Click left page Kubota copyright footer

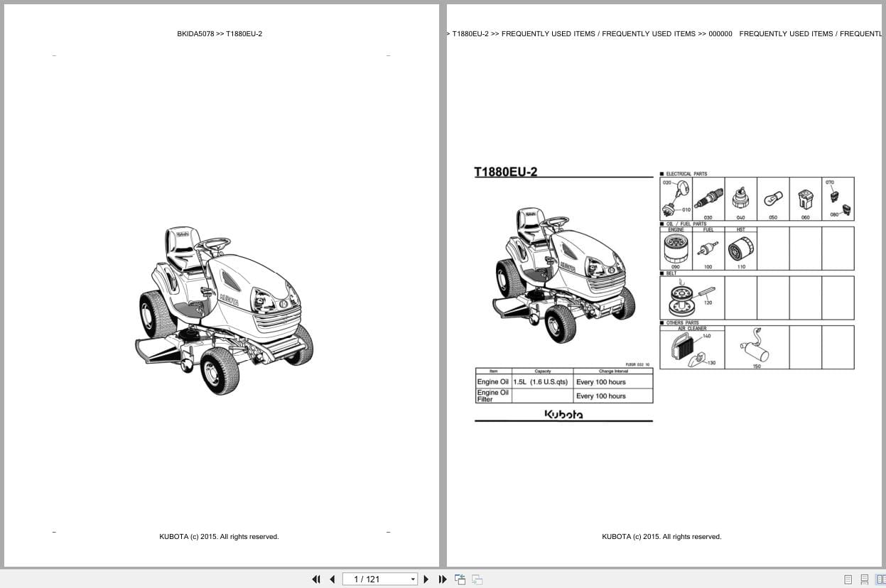click(x=219, y=537)
